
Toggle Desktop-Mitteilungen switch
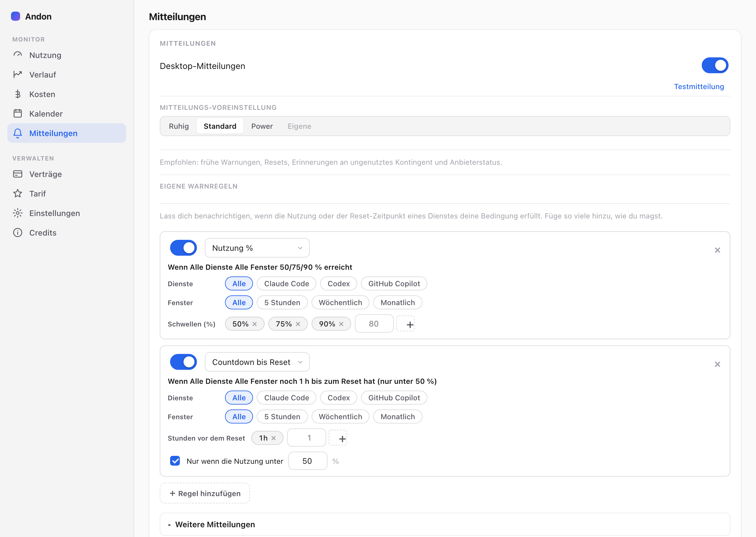click(715, 66)
